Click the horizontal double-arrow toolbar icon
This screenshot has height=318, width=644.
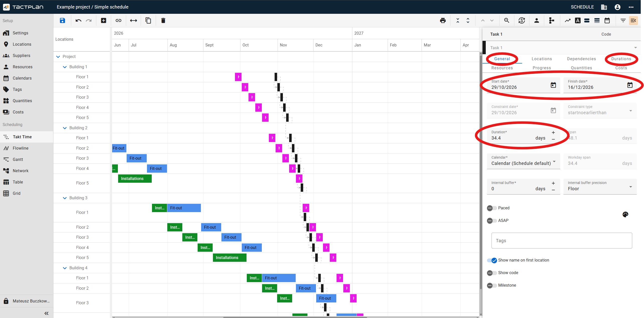[x=133, y=21]
